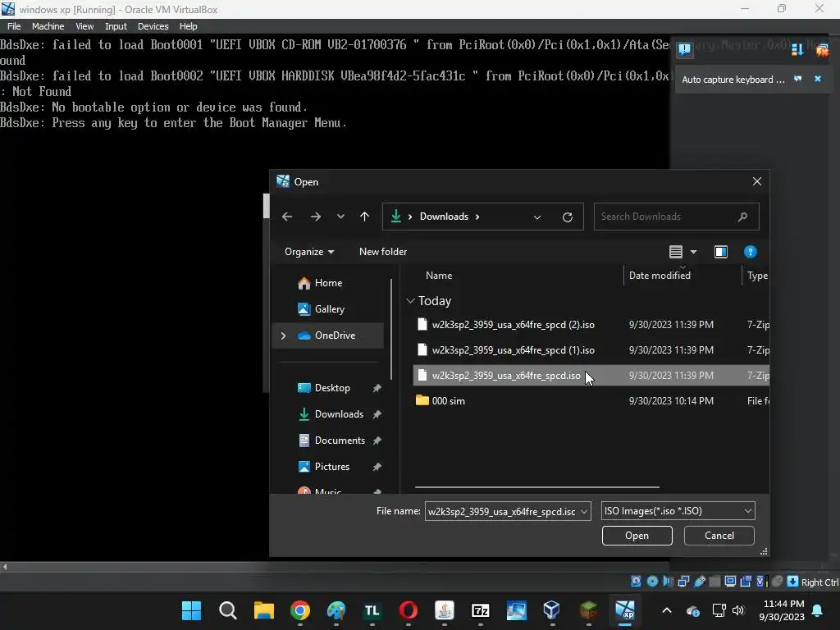Go forward in the Open dialog
The image size is (840, 630).
(x=316, y=217)
